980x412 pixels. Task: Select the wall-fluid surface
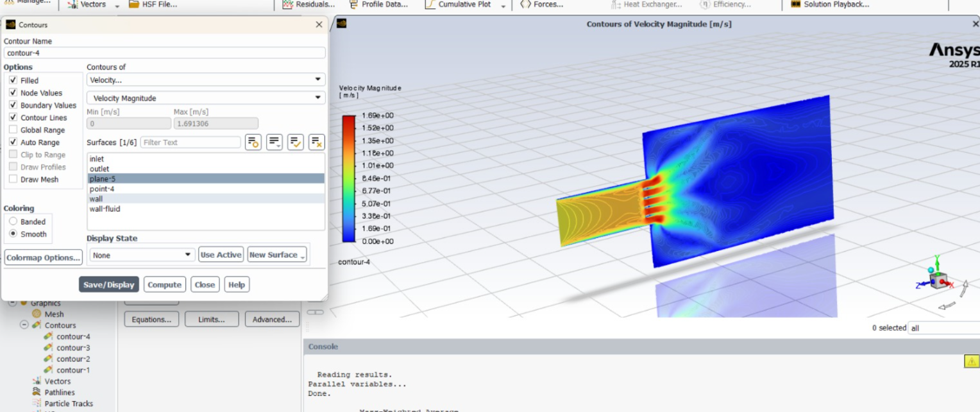coord(206,209)
